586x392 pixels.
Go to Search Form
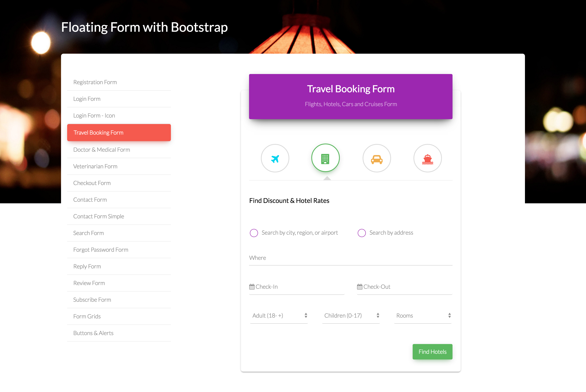coord(119,233)
